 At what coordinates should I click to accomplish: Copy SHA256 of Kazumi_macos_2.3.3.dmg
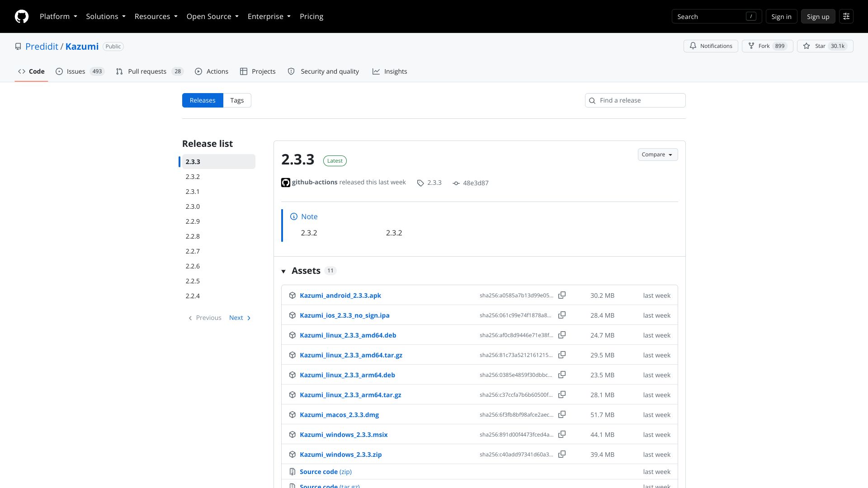tap(562, 414)
